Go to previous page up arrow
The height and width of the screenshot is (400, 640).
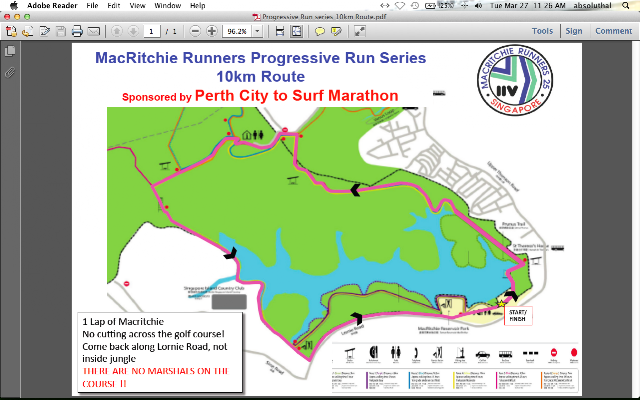pos(117,31)
